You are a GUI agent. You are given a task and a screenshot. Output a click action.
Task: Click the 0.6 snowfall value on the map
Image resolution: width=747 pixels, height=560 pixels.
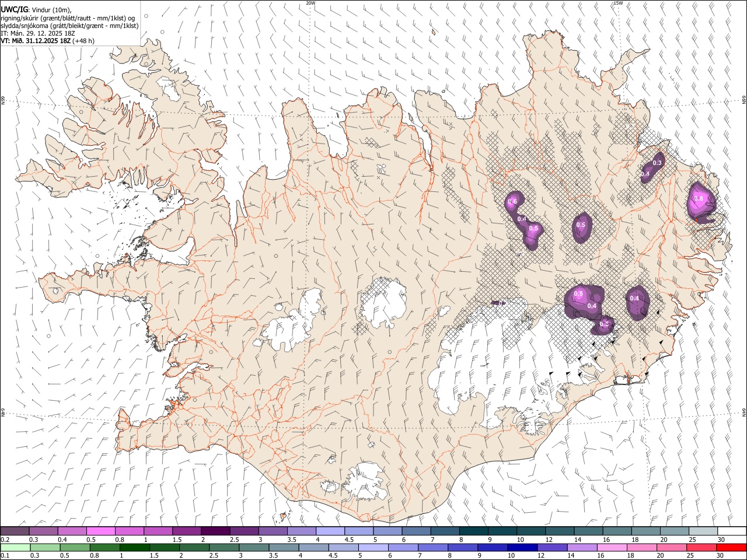pos(513,202)
